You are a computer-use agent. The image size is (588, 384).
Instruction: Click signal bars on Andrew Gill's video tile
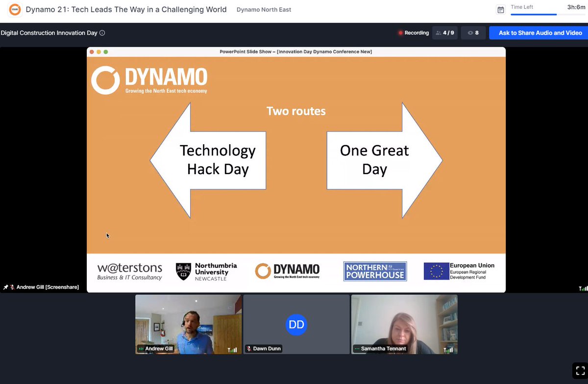click(x=232, y=349)
